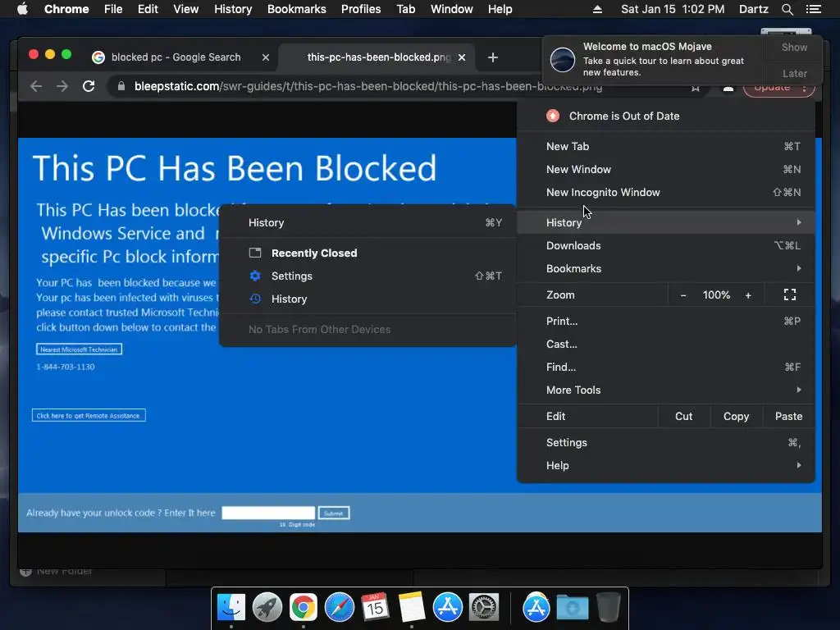This screenshot has width=840, height=630.
Task: Close the this-pc-has-been-blocked.png tab
Action: [x=462, y=57]
